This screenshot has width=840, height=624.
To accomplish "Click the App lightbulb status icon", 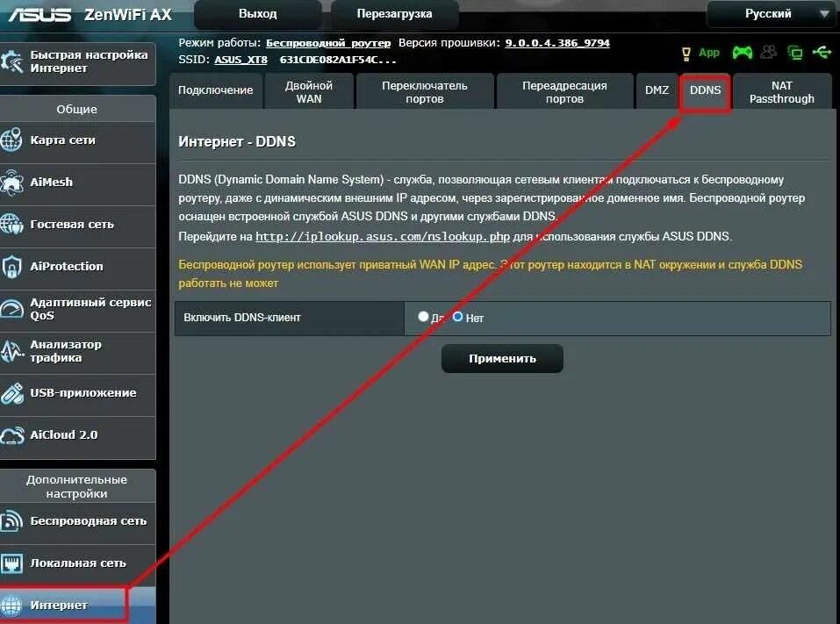I will [x=686, y=53].
